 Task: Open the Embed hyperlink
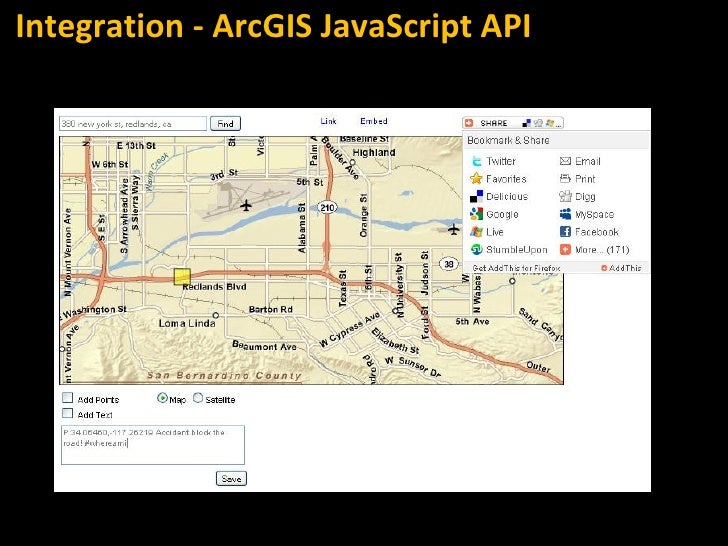click(374, 121)
